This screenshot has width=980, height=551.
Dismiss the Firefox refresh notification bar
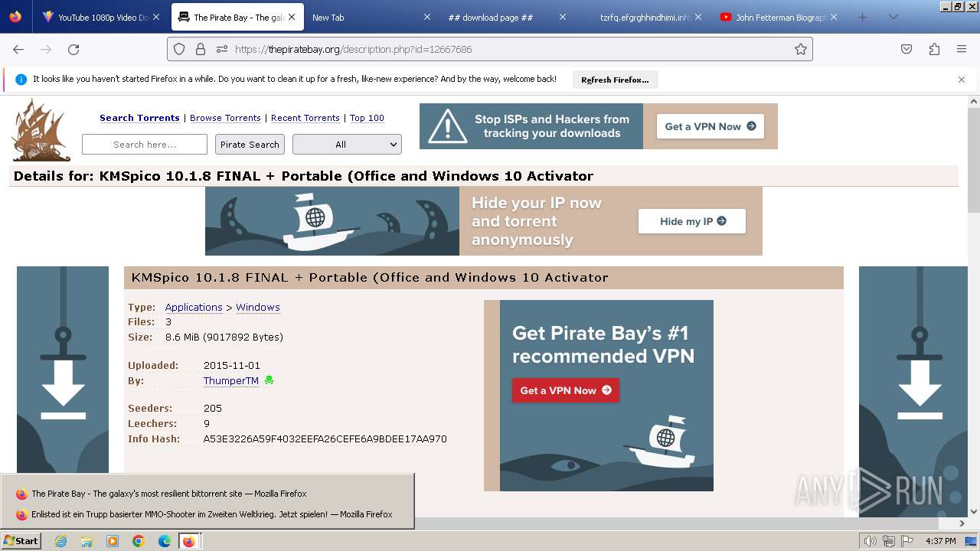(x=962, y=79)
